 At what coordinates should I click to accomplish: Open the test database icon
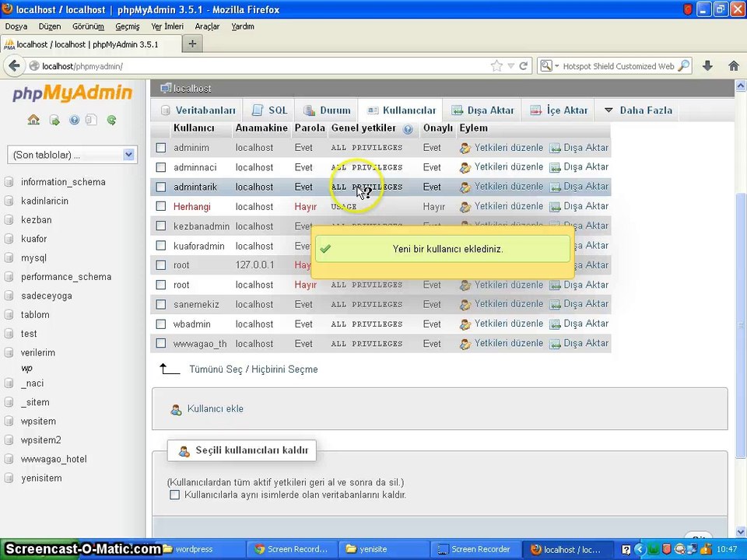9,334
